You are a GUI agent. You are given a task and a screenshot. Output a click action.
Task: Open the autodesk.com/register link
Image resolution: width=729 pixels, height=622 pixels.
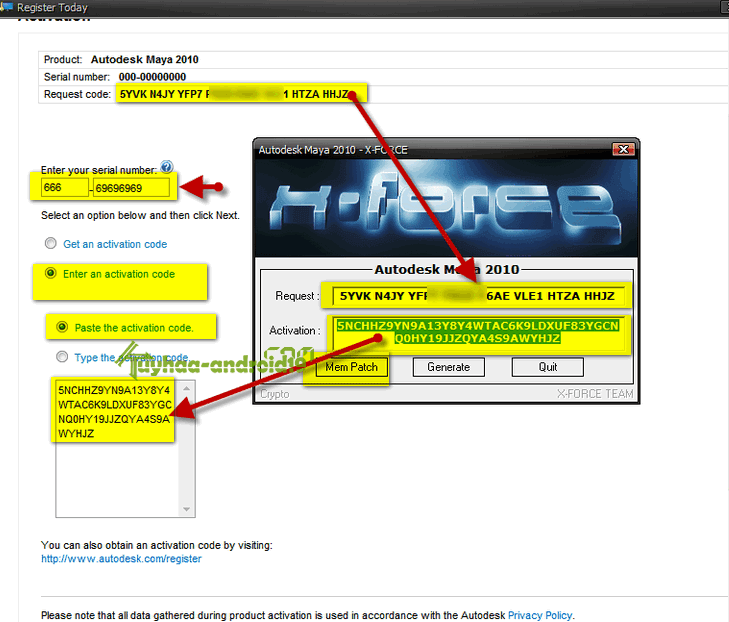pos(121,559)
